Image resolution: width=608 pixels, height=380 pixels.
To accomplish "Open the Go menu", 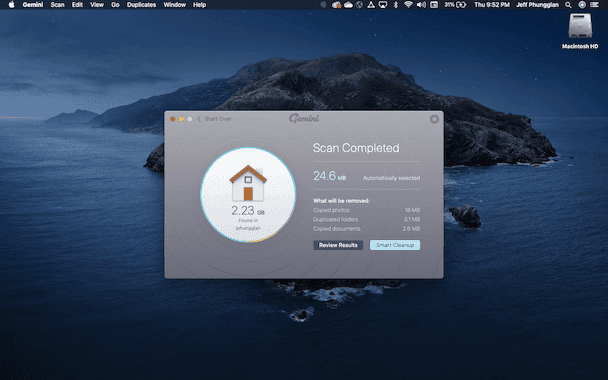I will pos(115,5).
